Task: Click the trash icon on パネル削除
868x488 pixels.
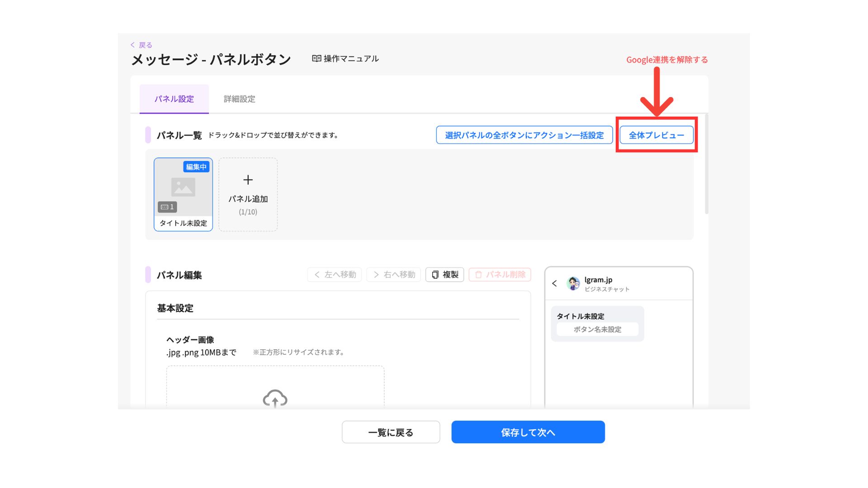Action: [478, 275]
